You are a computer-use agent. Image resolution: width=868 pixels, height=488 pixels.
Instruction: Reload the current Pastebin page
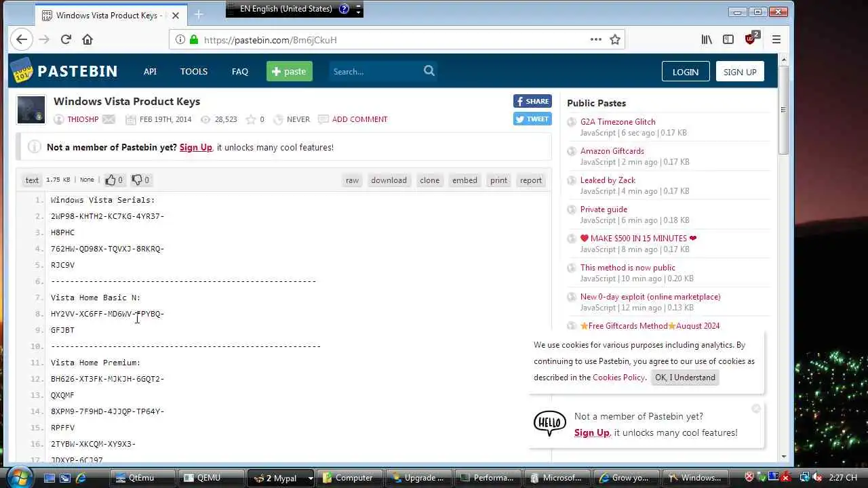66,39
